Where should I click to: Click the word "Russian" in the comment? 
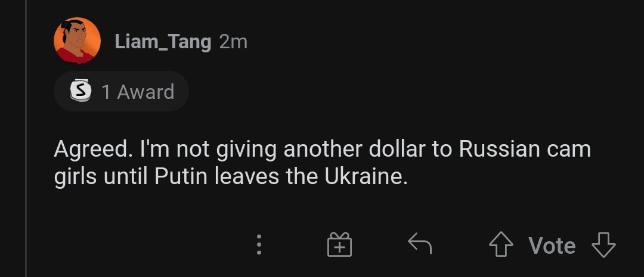[x=500, y=149]
